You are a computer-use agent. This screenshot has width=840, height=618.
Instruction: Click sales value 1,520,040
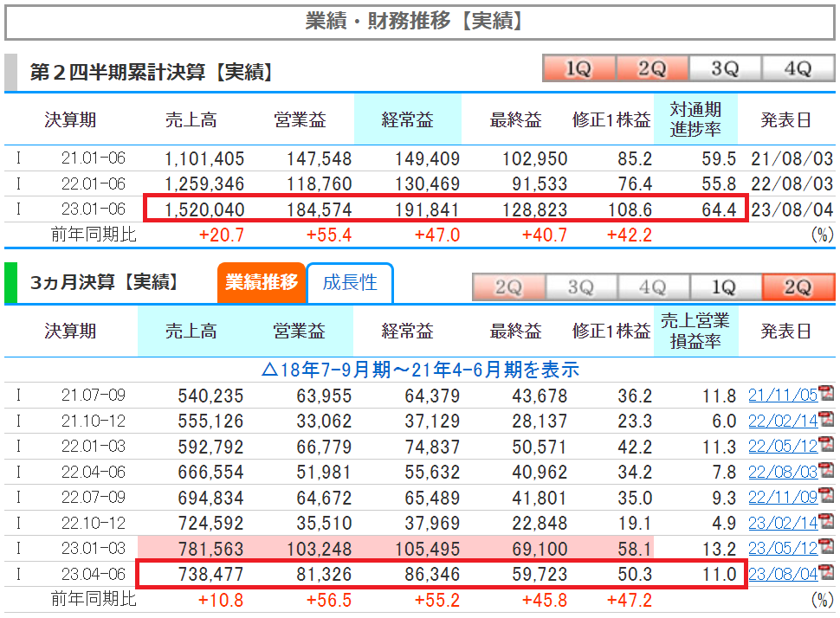point(204,209)
